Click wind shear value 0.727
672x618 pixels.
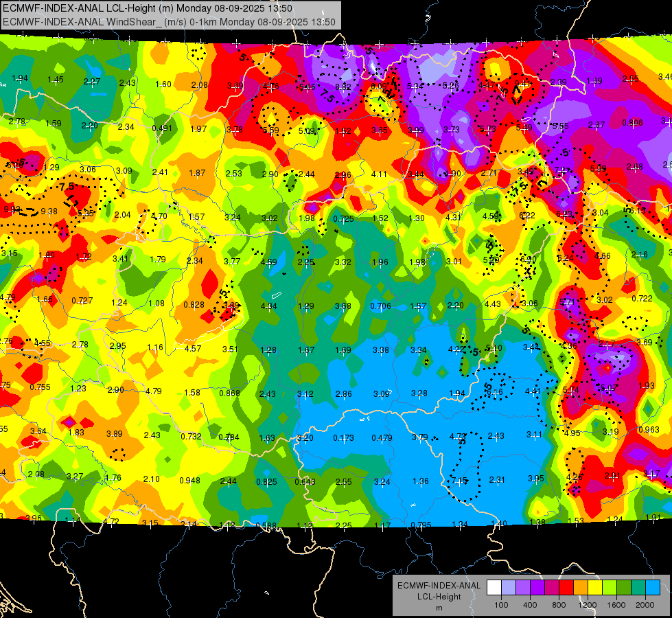[82, 301]
